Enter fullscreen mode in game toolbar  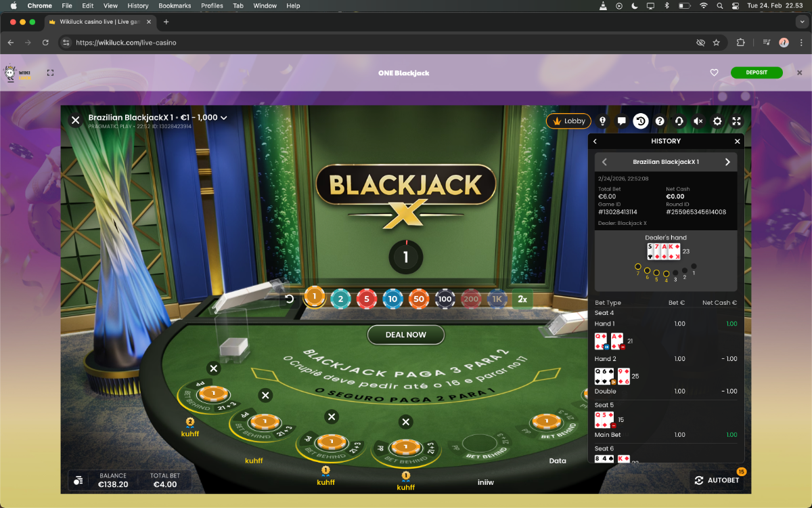pyautogui.click(x=737, y=121)
